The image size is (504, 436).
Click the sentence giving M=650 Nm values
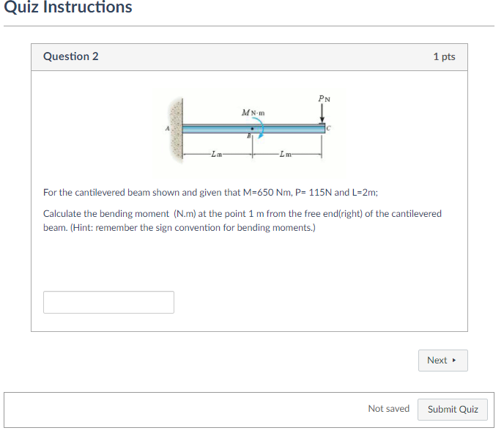pyautogui.click(x=210, y=192)
